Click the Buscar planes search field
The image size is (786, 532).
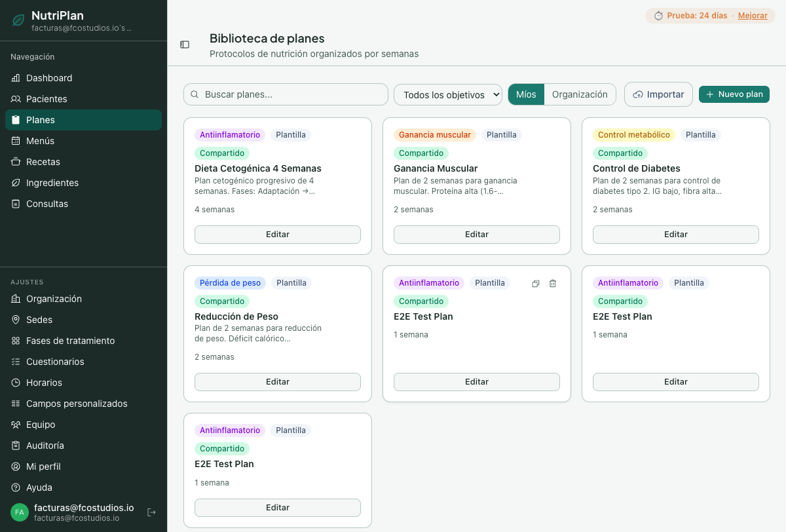(286, 94)
